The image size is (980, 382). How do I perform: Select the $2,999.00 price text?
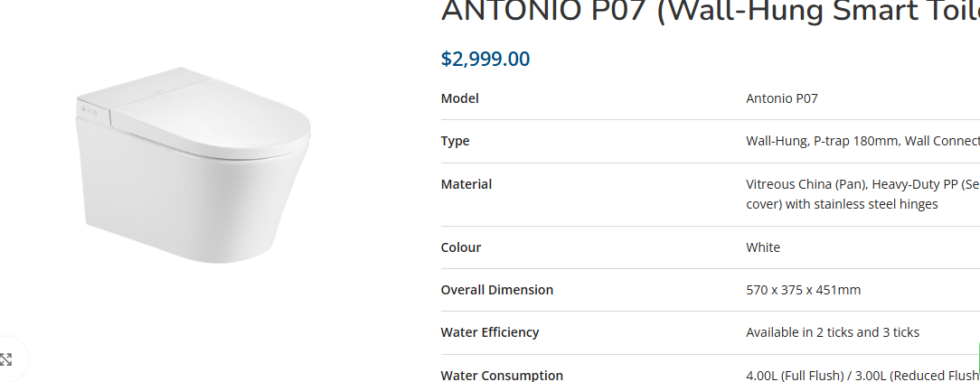(x=485, y=60)
